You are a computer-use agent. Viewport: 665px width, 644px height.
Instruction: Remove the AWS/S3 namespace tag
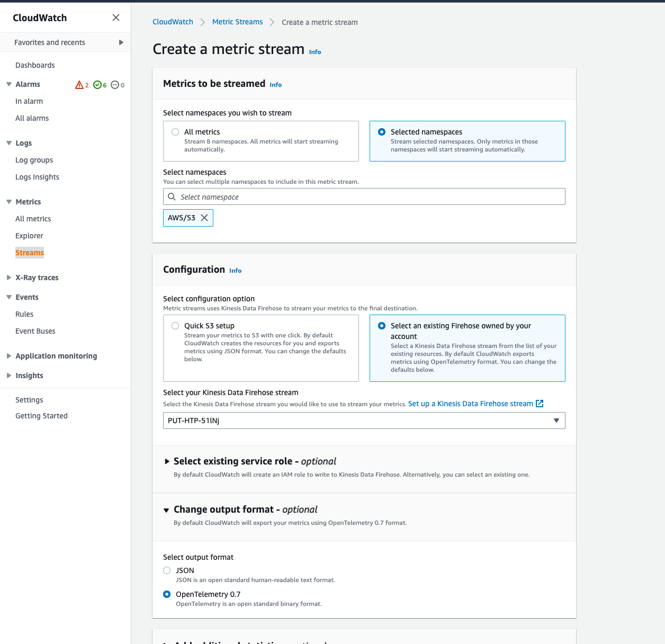coord(204,218)
